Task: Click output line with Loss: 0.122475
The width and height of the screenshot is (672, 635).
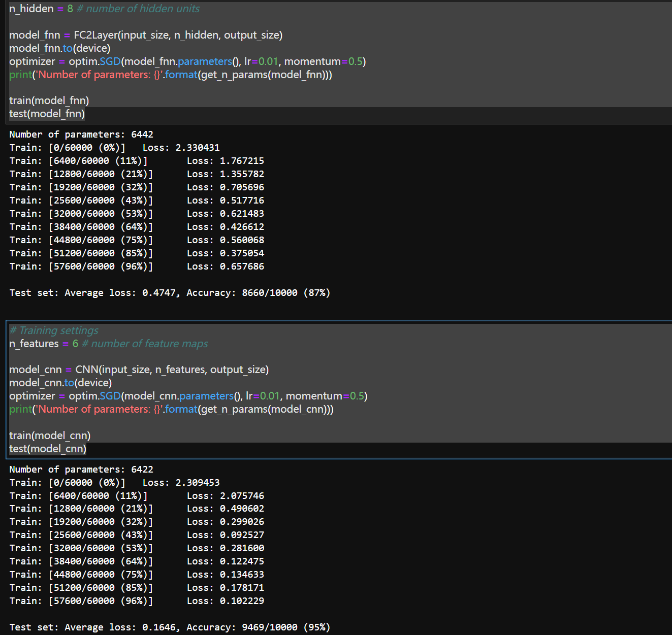Action: [137, 561]
